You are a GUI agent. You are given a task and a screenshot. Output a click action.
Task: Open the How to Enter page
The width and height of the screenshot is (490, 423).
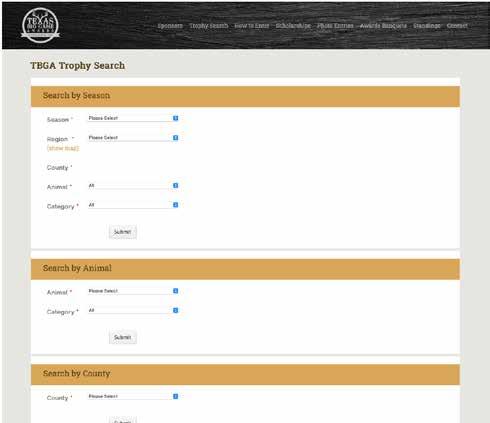(252, 26)
